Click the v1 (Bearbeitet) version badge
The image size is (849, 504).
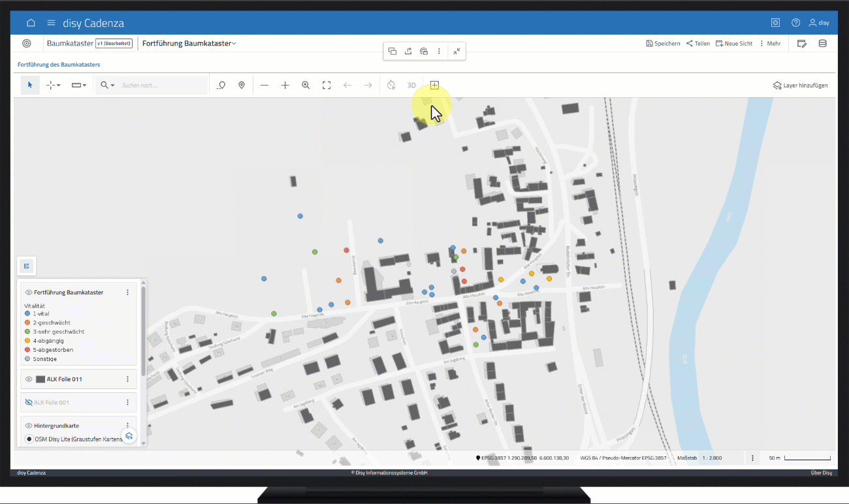(114, 44)
